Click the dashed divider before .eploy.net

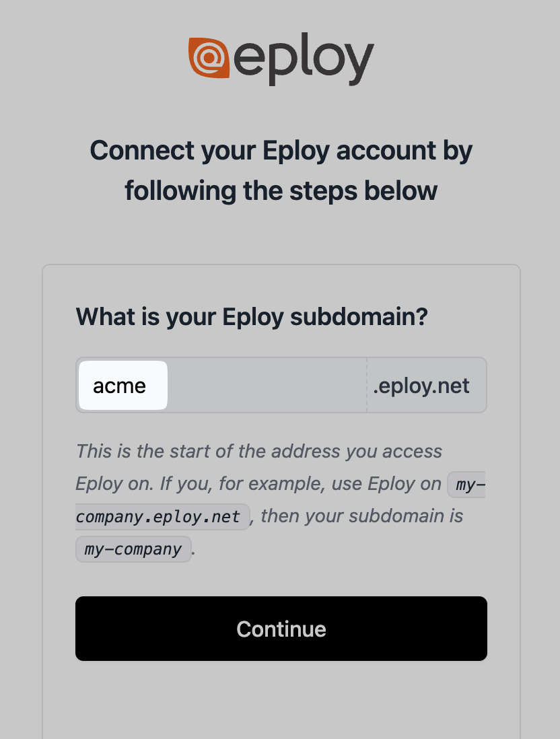point(367,385)
